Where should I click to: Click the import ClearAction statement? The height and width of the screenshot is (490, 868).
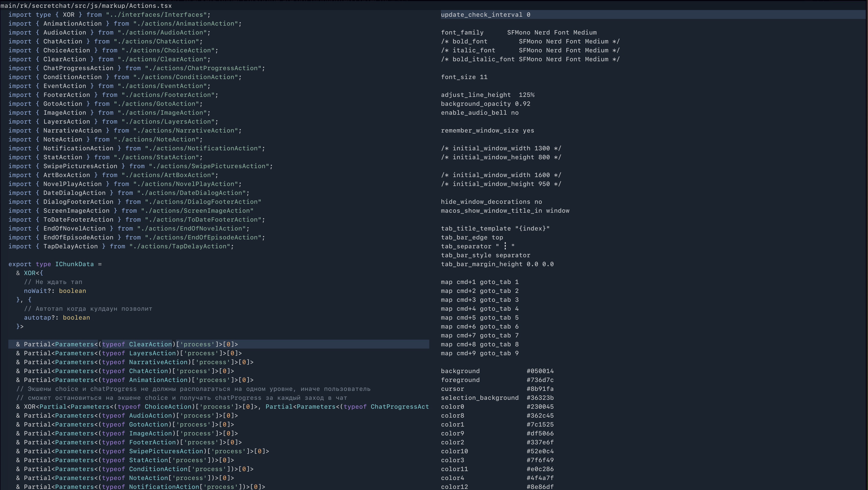coord(109,59)
